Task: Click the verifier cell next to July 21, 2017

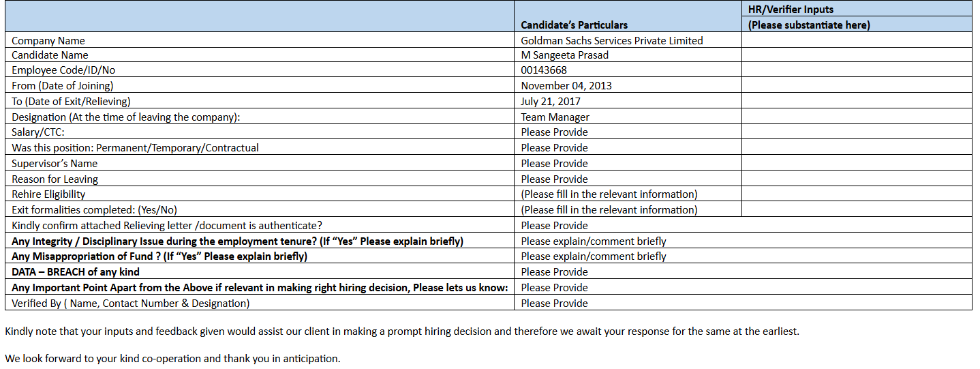Action: point(856,102)
